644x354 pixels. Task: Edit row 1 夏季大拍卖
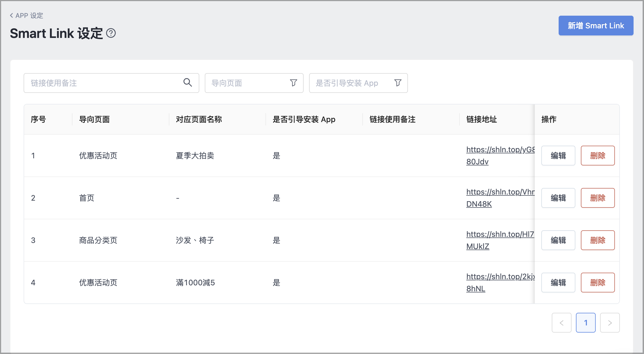point(558,156)
